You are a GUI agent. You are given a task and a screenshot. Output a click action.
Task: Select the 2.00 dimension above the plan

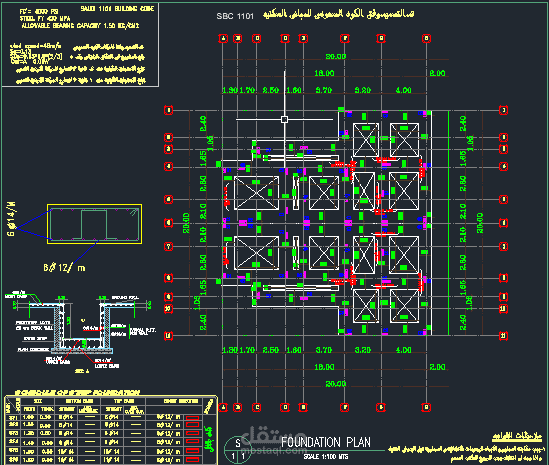coord(438,73)
